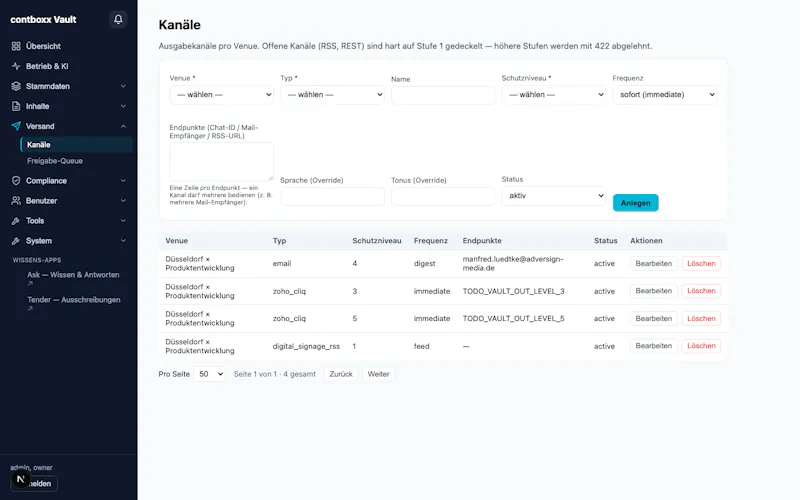Click the digital_signage_rss type cell
Screen dimensions: 800x500
click(306, 346)
